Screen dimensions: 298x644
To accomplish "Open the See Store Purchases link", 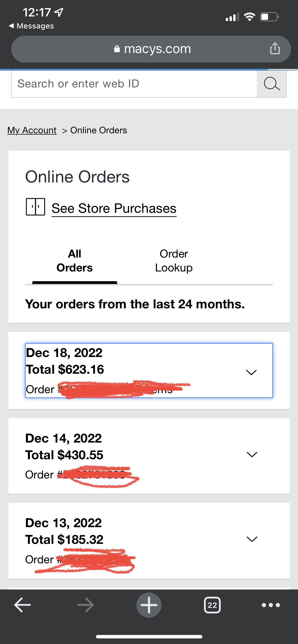I will pos(114,208).
